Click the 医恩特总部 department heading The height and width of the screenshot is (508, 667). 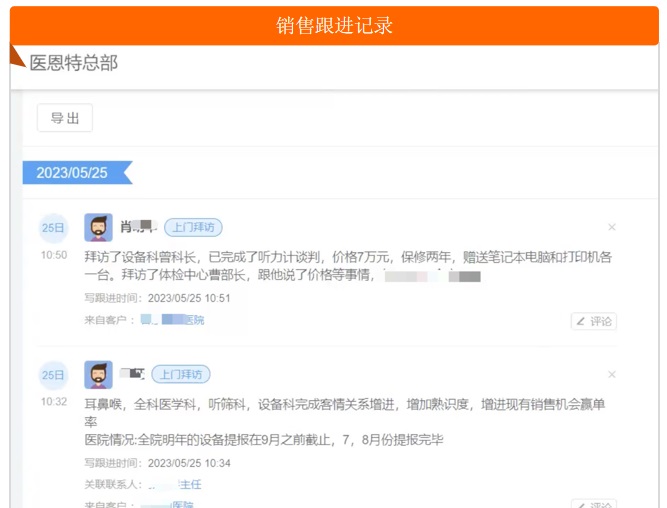coord(74,63)
